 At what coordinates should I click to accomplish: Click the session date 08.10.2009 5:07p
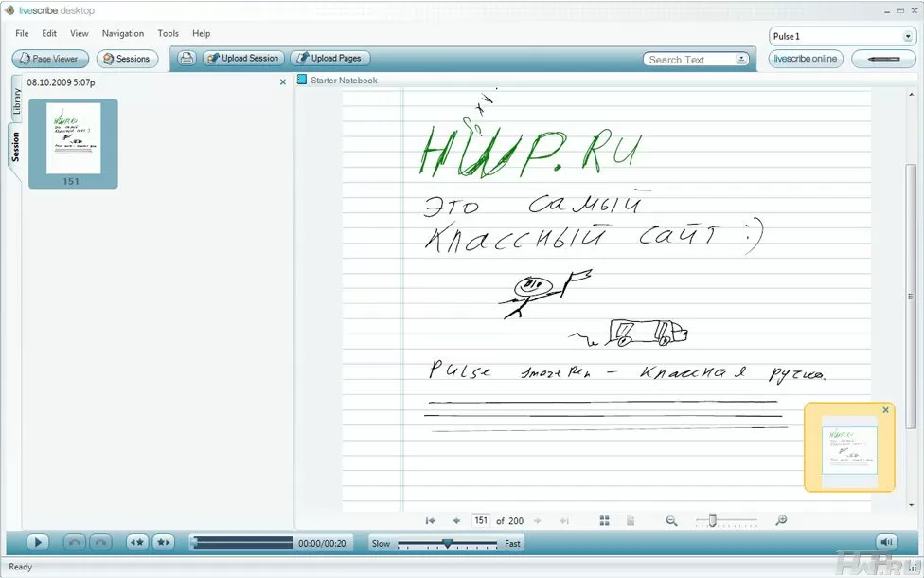click(x=61, y=82)
